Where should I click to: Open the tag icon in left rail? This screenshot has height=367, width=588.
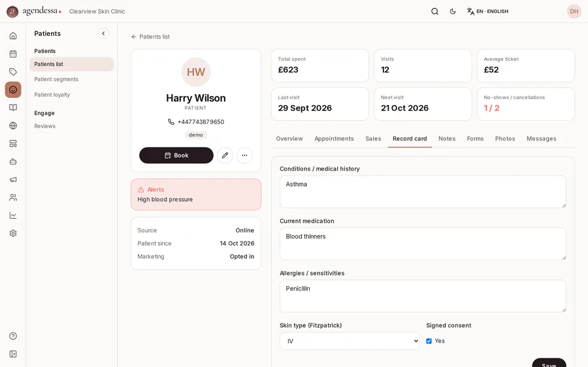tap(13, 72)
